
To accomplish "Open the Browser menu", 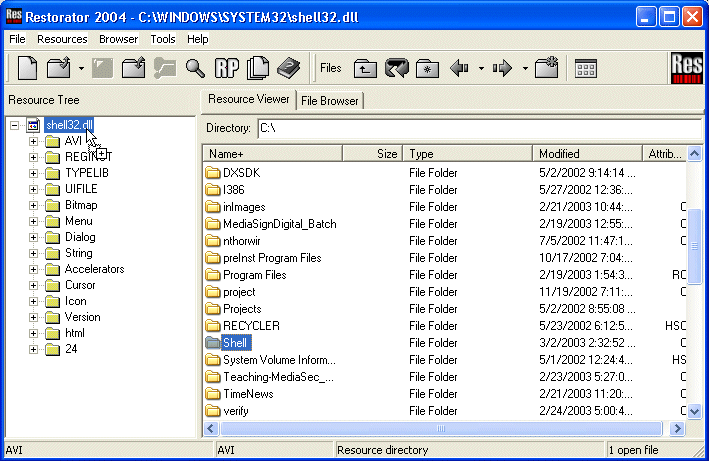I will click(118, 39).
